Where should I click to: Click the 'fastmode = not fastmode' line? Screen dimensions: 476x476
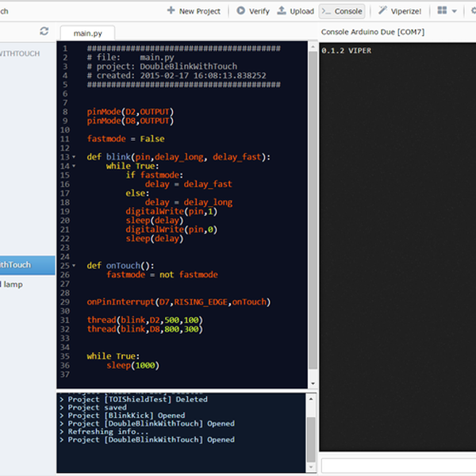(x=162, y=274)
